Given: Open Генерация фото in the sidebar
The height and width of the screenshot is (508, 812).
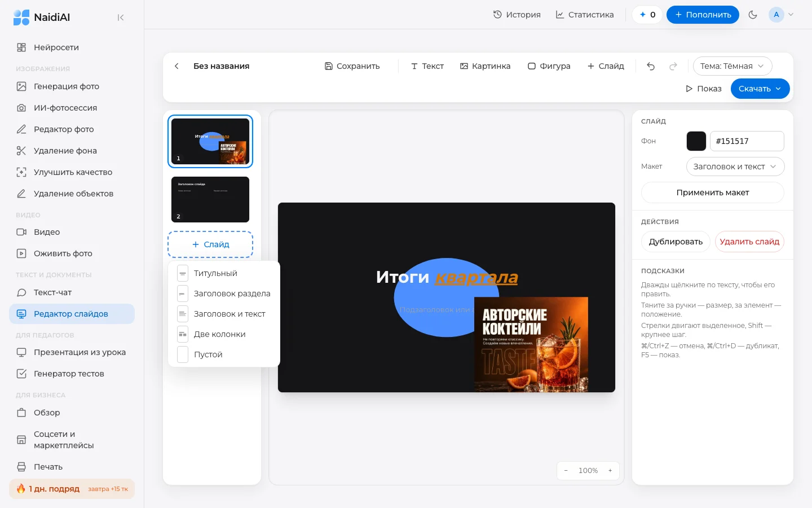Looking at the screenshot, I should [72, 86].
